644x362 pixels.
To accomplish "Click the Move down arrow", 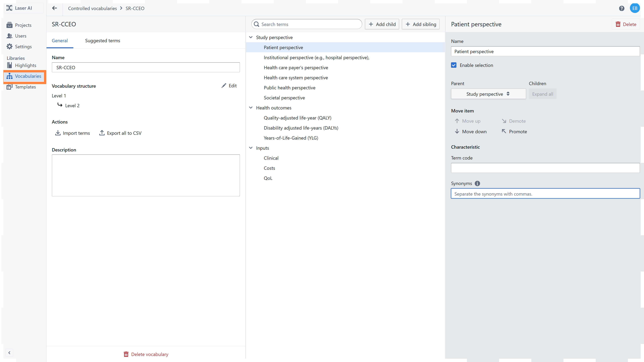I will pyautogui.click(x=457, y=131).
